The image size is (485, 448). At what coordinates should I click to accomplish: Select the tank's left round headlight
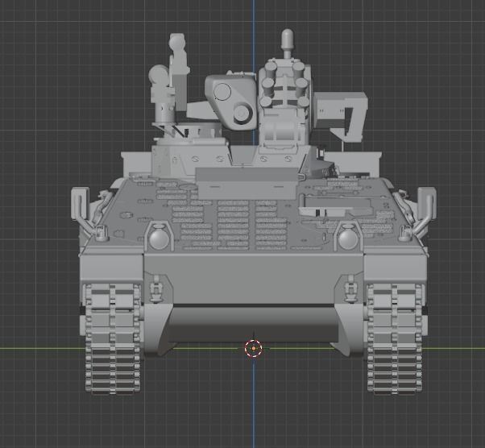160,239
